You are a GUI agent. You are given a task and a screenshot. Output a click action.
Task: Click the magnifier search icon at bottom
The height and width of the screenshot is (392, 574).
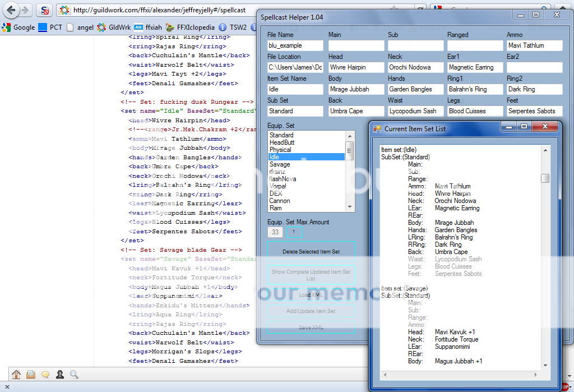click(x=74, y=375)
